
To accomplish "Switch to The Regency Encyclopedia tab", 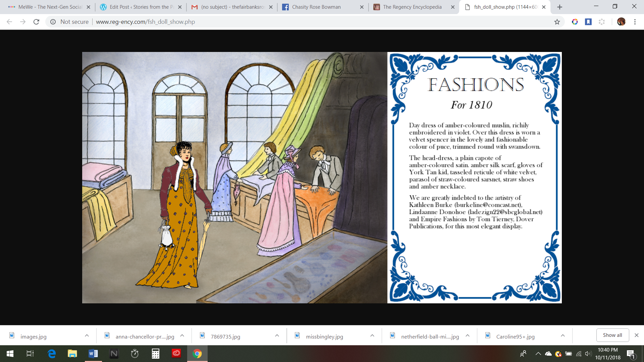I will (x=412, y=7).
